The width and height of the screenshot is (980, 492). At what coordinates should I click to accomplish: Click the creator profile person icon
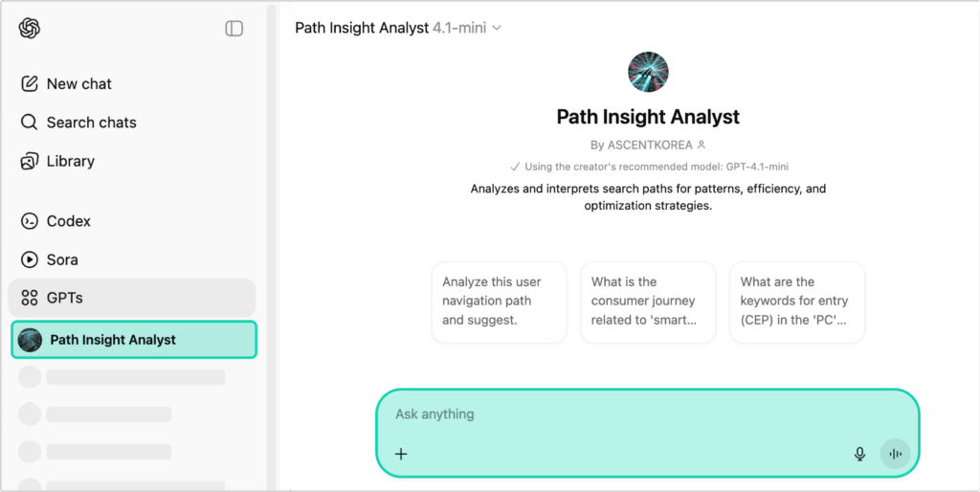702,145
